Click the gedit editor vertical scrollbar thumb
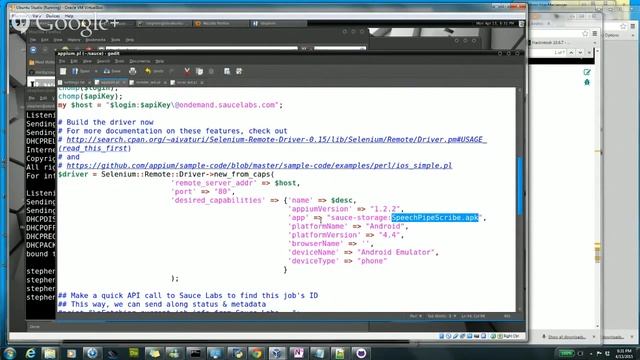Image resolution: width=640 pixels, height=360 pixels. [x=520, y=186]
